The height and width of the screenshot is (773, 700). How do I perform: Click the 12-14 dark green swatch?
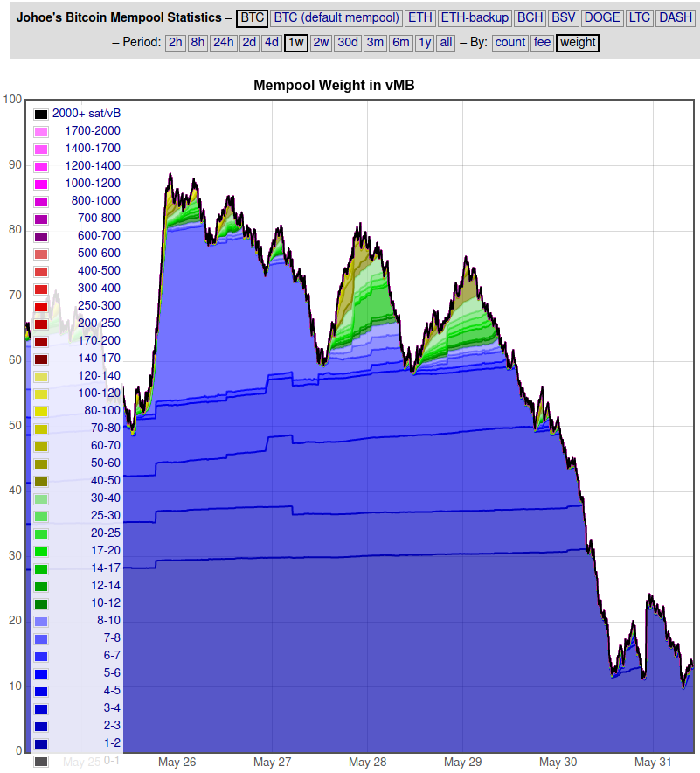pyautogui.click(x=41, y=587)
